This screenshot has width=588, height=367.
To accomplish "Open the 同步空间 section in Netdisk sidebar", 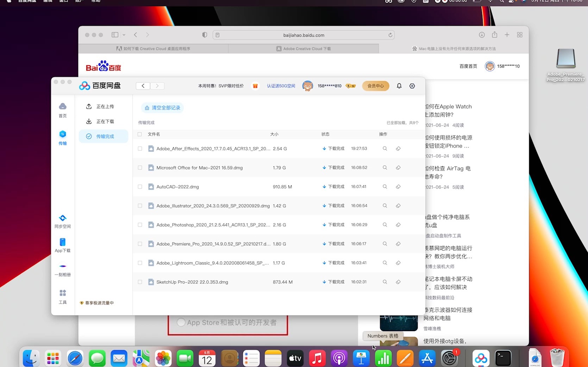I will 62,221.
